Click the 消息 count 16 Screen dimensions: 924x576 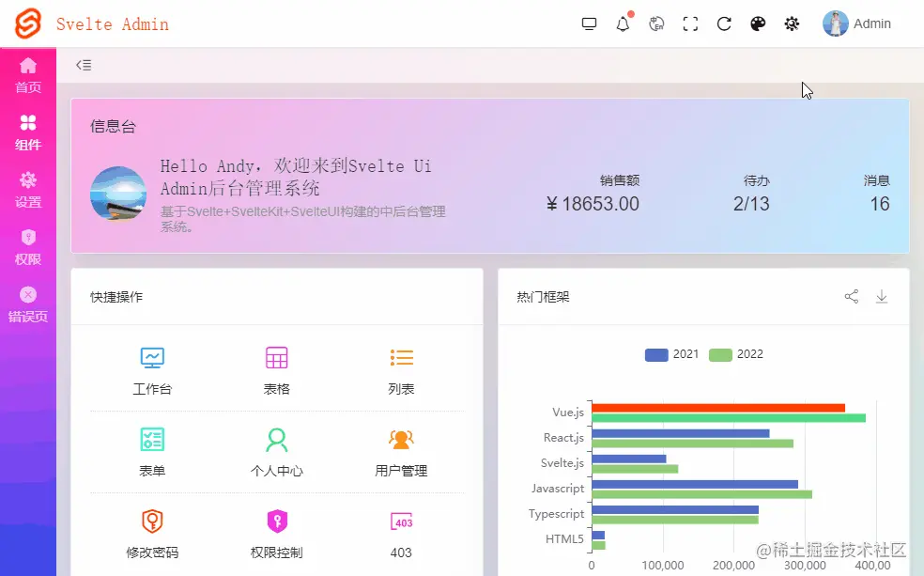tap(880, 204)
